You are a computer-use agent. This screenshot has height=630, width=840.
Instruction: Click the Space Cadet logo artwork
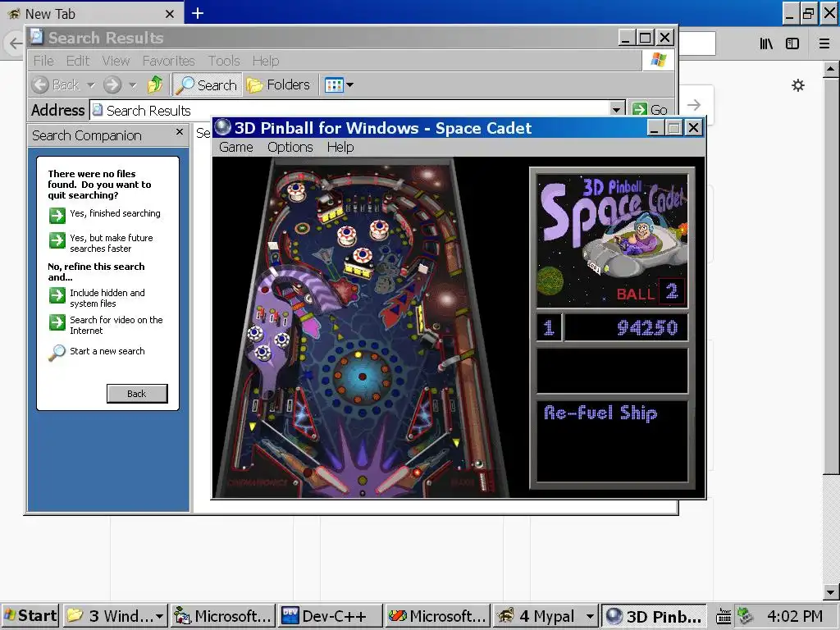(x=612, y=240)
